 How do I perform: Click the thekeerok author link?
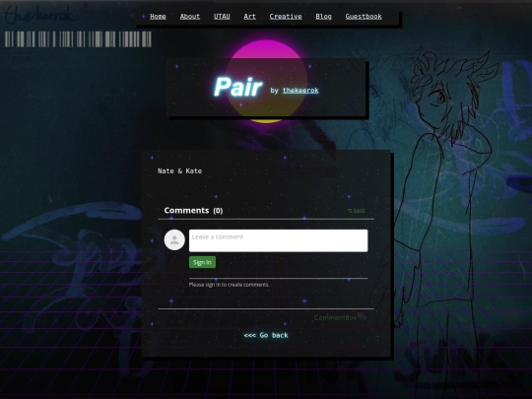click(300, 91)
